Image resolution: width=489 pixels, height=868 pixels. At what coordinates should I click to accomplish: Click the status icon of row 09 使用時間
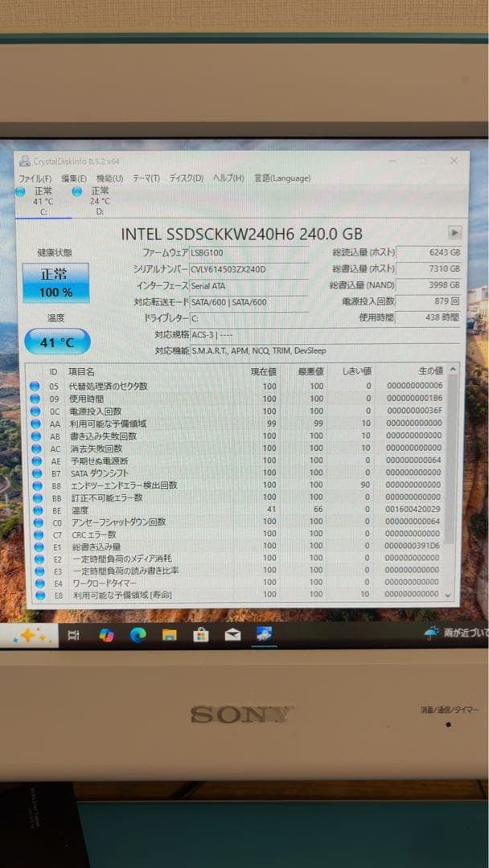point(35,399)
